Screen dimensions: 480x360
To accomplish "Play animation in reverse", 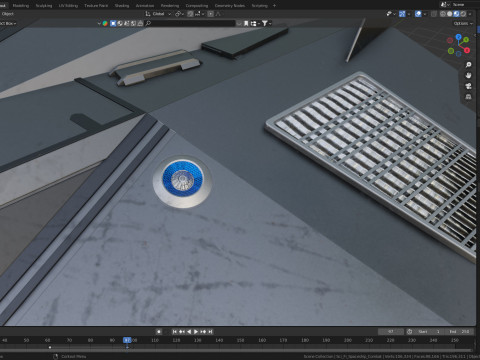I will click(189, 331).
